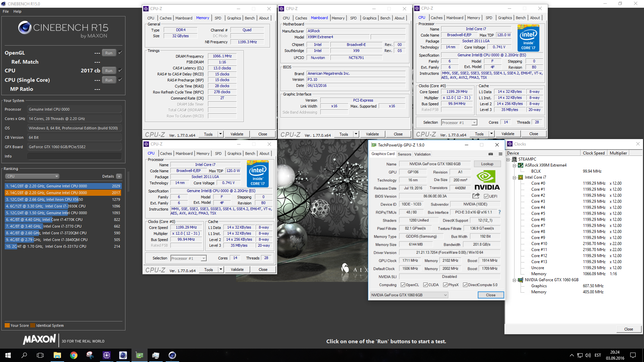The height and width of the screenshot is (362, 644).
Task: Open Processor #1 selection in bottom CPU-Z window
Action: click(x=188, y=258)
